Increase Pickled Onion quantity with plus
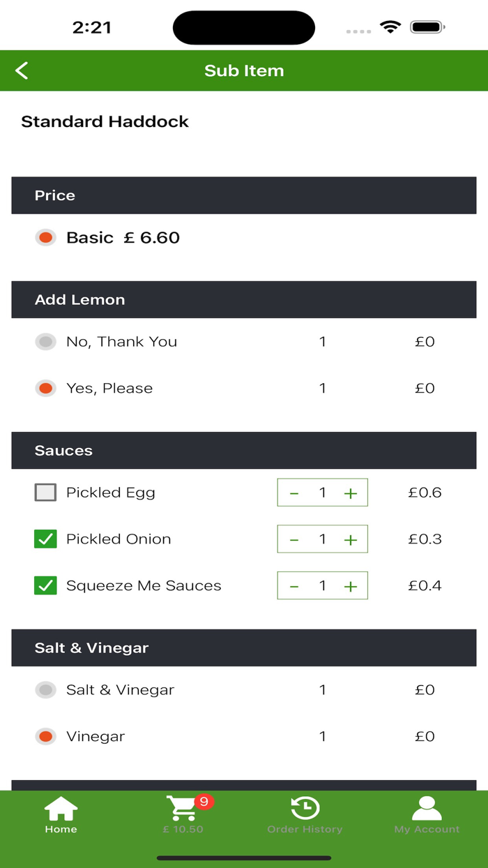 [x=351, y=539]
